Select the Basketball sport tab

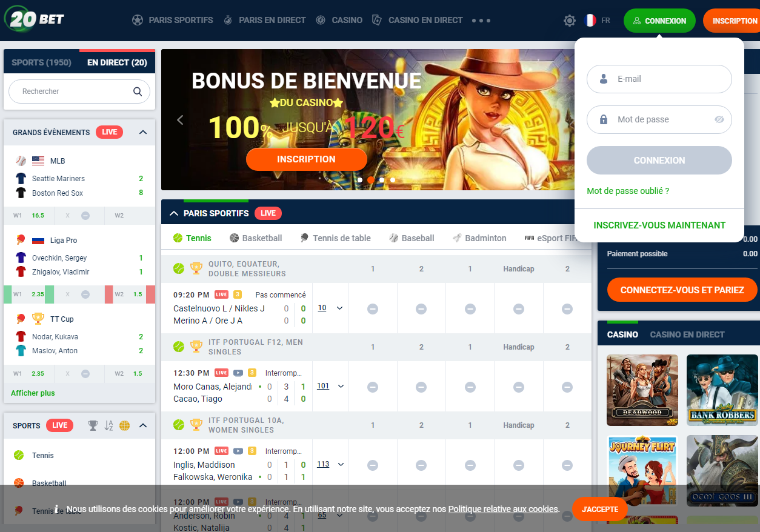pos(256,238)
